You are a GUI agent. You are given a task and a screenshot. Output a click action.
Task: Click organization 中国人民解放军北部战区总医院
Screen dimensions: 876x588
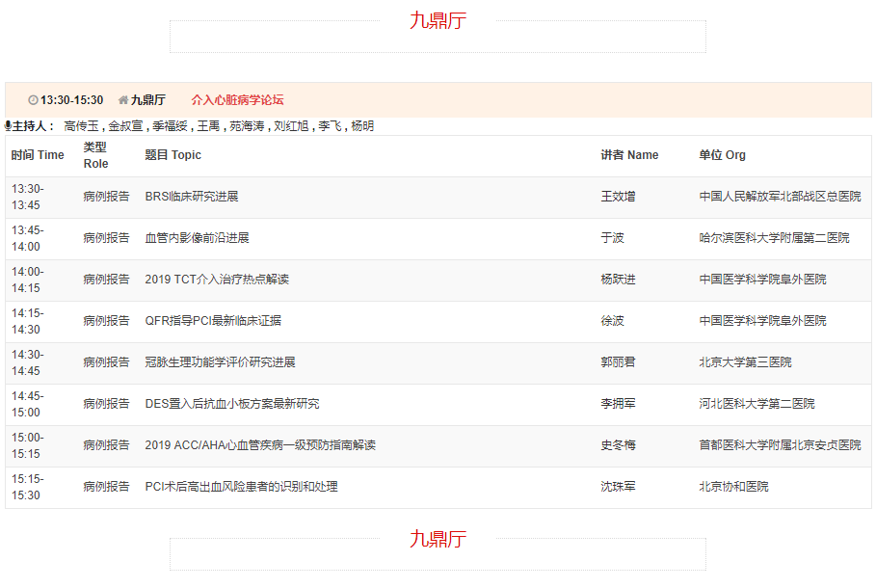coord(780,197)
